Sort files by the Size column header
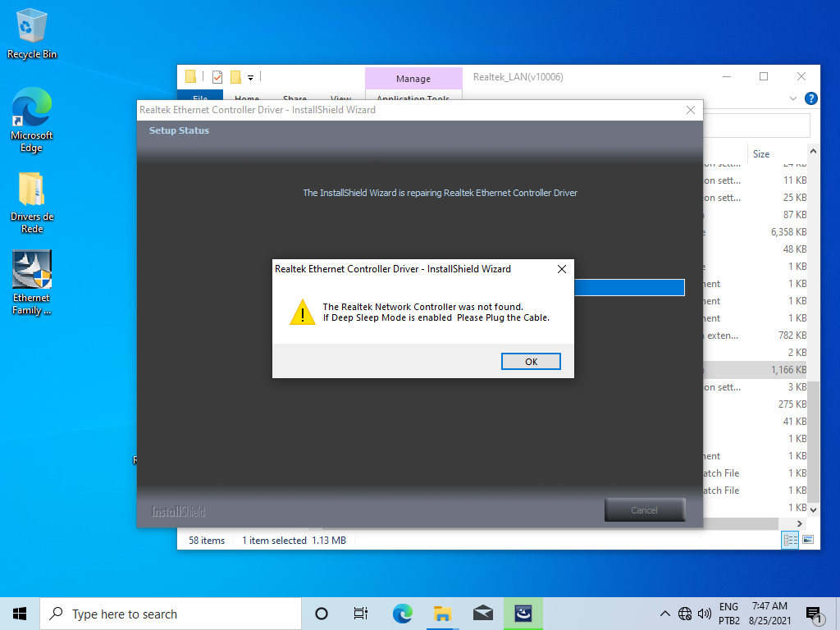Image resolution: width=840 pixels, height=630 pixels. click(x=760, y=153)
